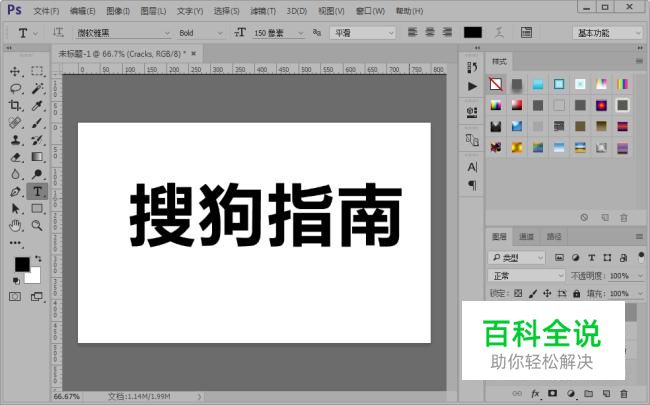Toggle Quick Mask mode
The width and height of the screenshot is (650, 405).
tap(15, 297)
